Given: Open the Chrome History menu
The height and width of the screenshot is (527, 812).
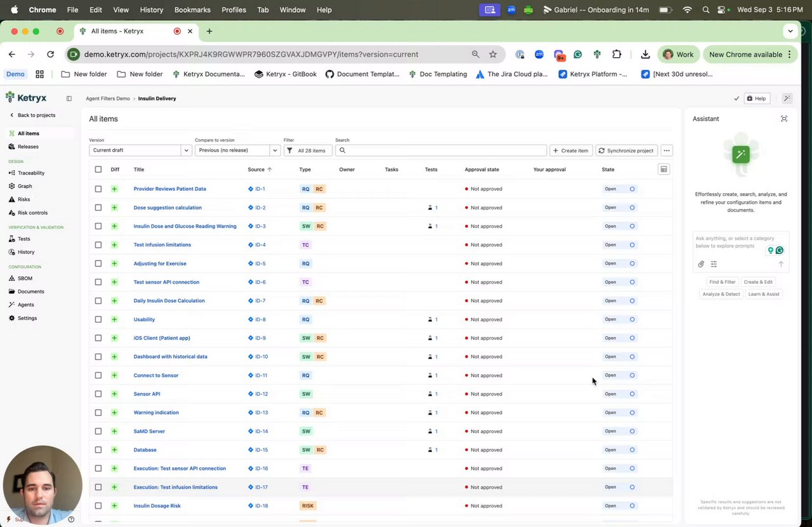Looking at the screenshot, I should [151, 10].
